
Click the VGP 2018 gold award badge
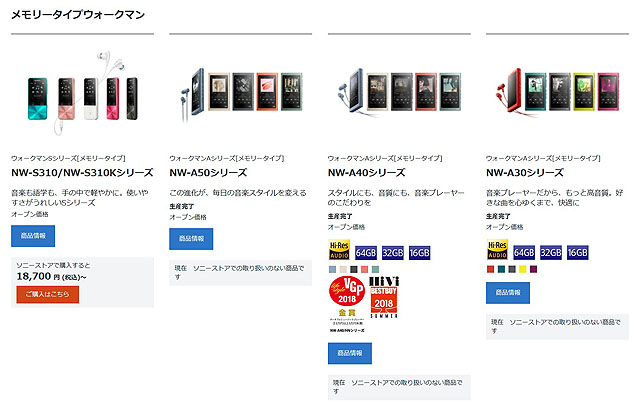tap(347, 304)
